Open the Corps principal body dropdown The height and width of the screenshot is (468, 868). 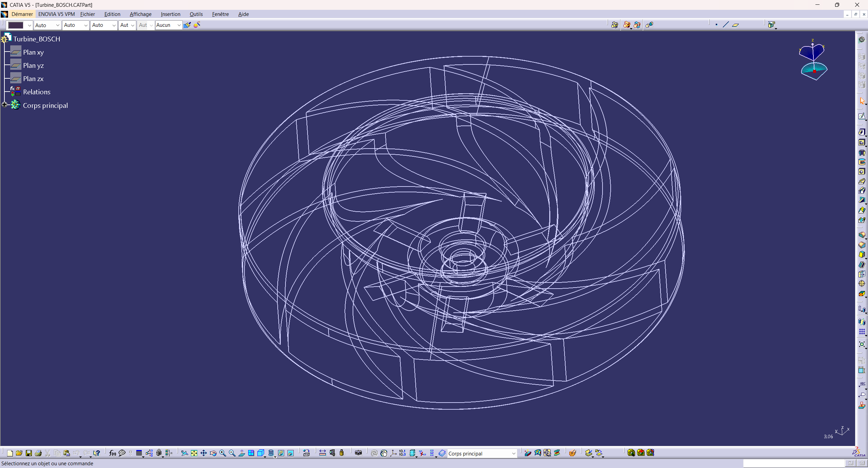point(513,453)
